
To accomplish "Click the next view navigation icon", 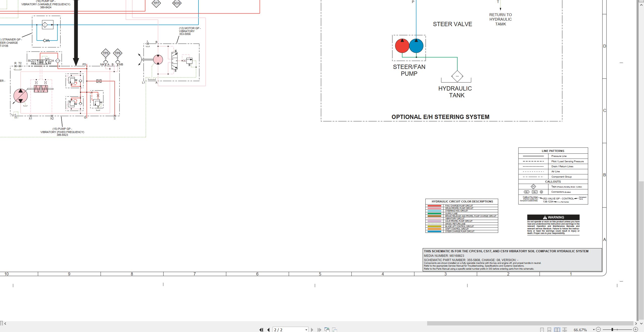I will (x=335, y=329).
